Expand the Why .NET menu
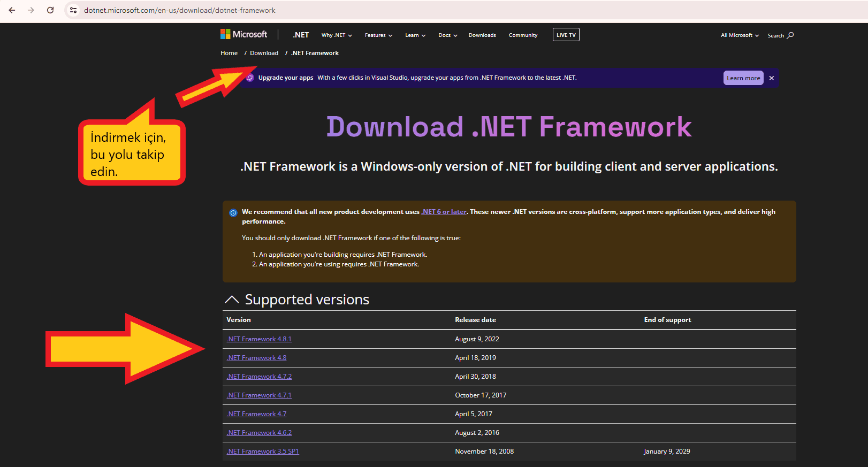The image size is (868, 467). click(337, 35)
